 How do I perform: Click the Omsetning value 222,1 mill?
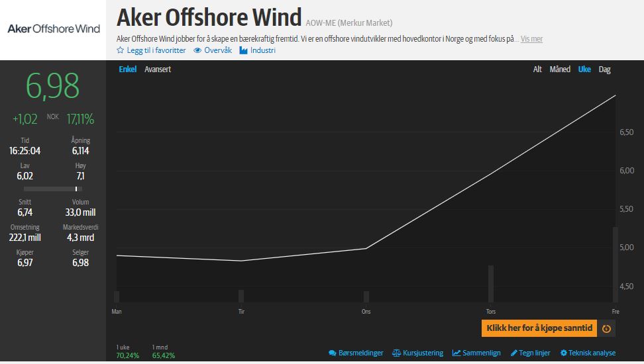click(x=25, y=238)
